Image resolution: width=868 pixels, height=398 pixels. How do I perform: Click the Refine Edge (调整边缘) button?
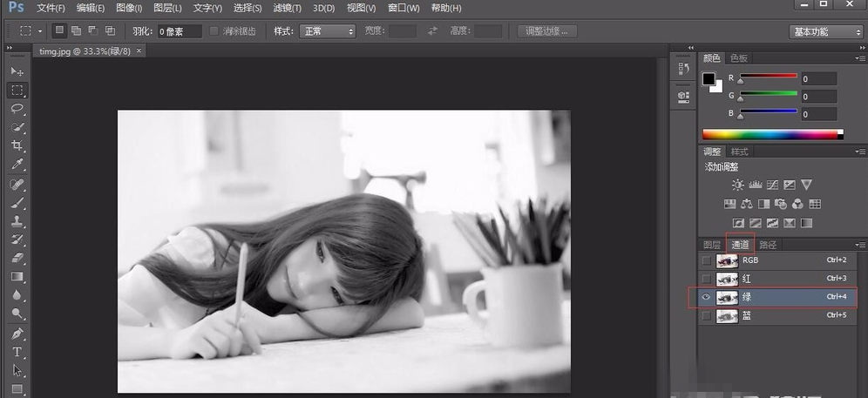[546, 31]
